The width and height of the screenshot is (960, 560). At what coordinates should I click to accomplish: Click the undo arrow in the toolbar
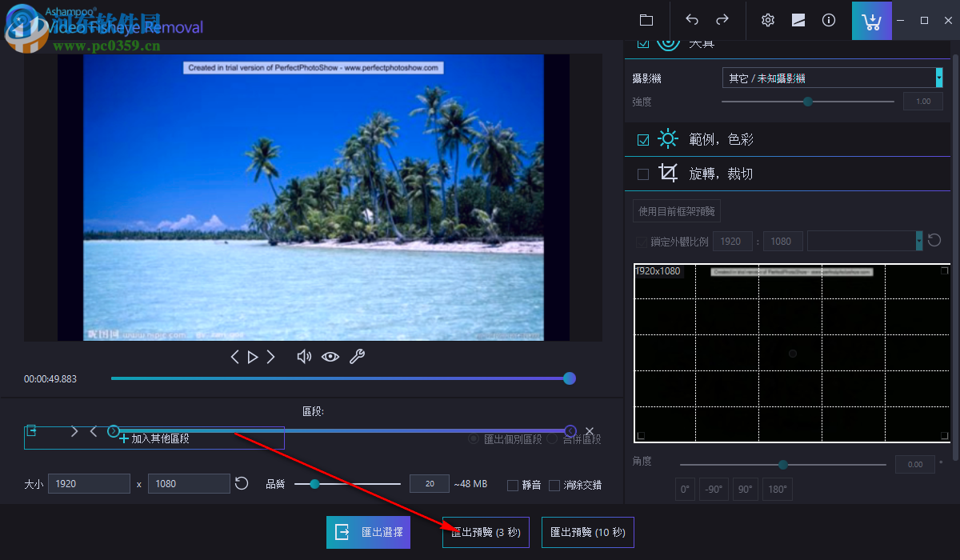(x=691, y=20)
